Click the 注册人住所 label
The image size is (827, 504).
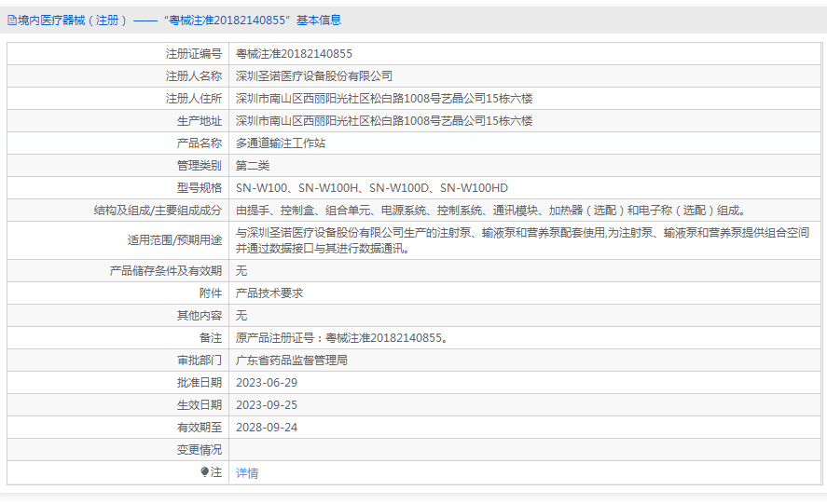point(194,99)
